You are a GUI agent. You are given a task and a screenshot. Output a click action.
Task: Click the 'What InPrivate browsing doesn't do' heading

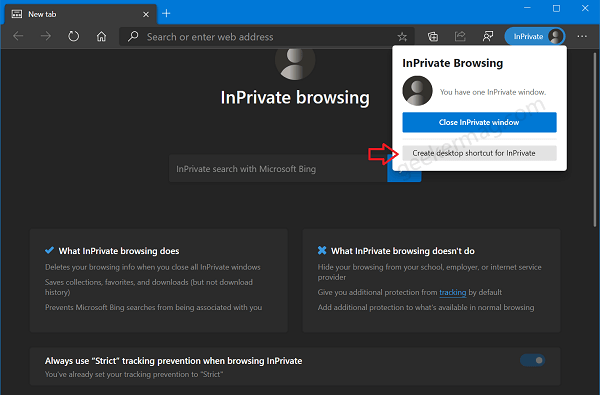click(403, 251)
